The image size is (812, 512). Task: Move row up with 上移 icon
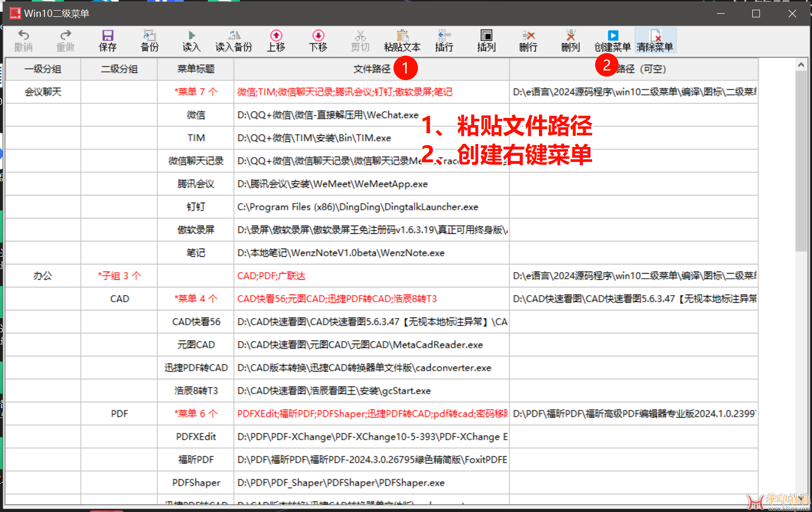coord(276,40)
